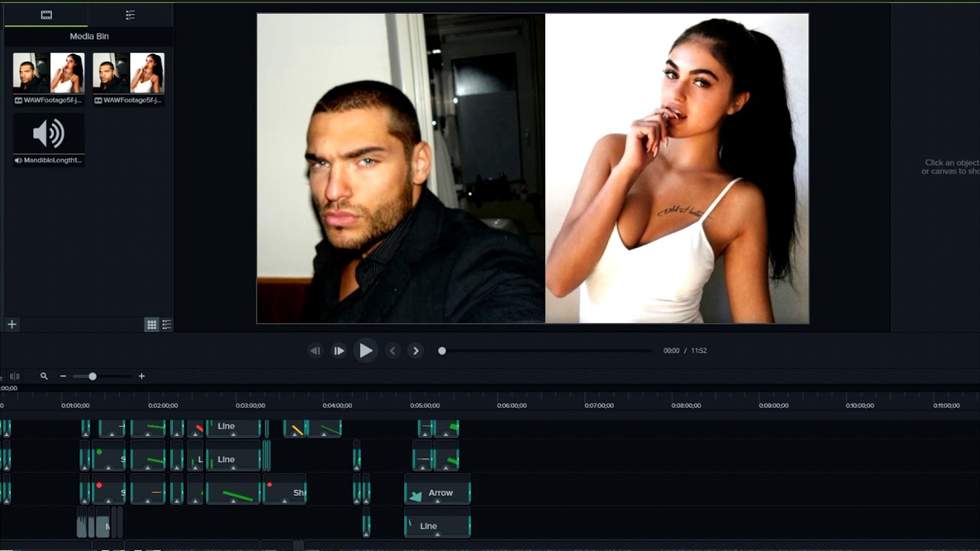
Task: Click the 0:03:00;00 ruler mark
Action: coord(250,406)
